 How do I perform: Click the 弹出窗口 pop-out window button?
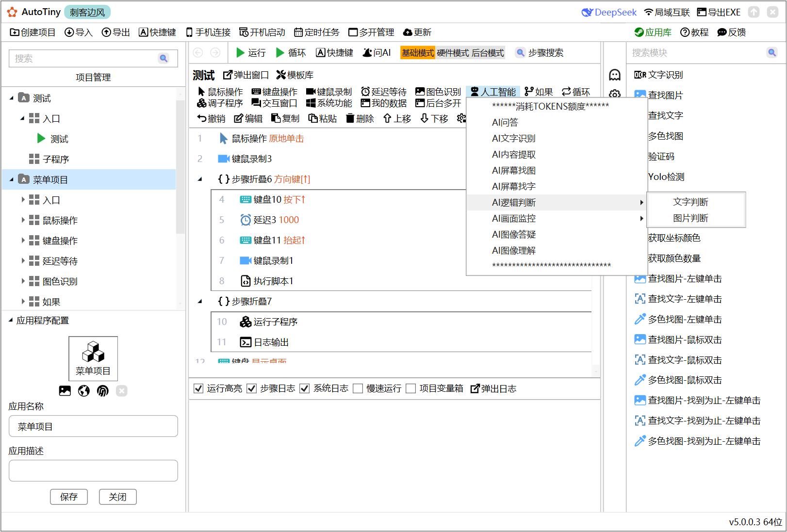pos(246,75)
